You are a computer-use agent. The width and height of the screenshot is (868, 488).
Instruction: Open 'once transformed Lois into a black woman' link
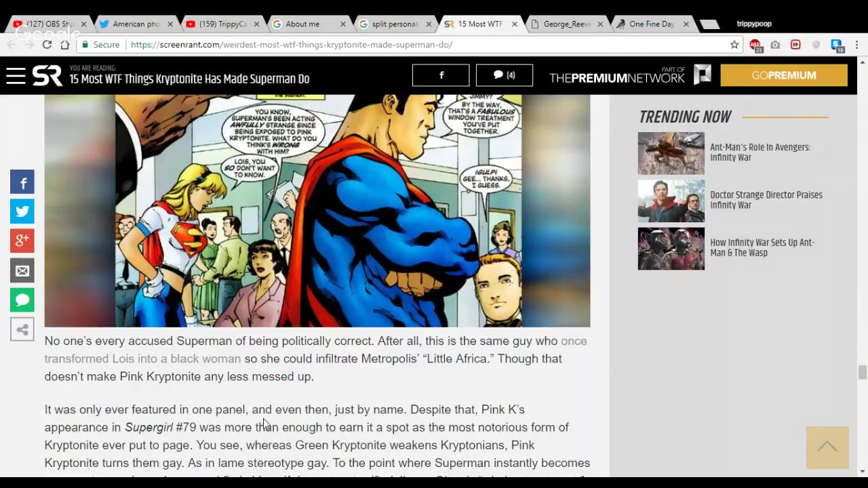click(315, 350)
